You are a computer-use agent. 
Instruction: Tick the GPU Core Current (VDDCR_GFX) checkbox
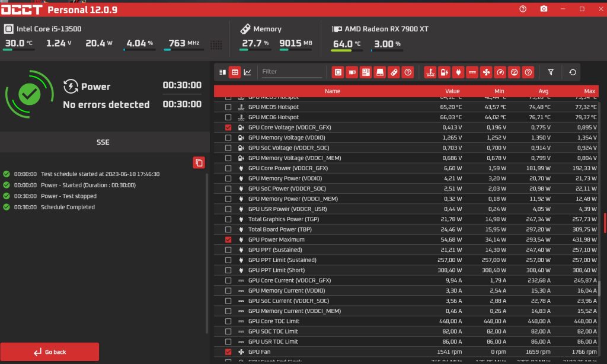[x=228, y=280]
